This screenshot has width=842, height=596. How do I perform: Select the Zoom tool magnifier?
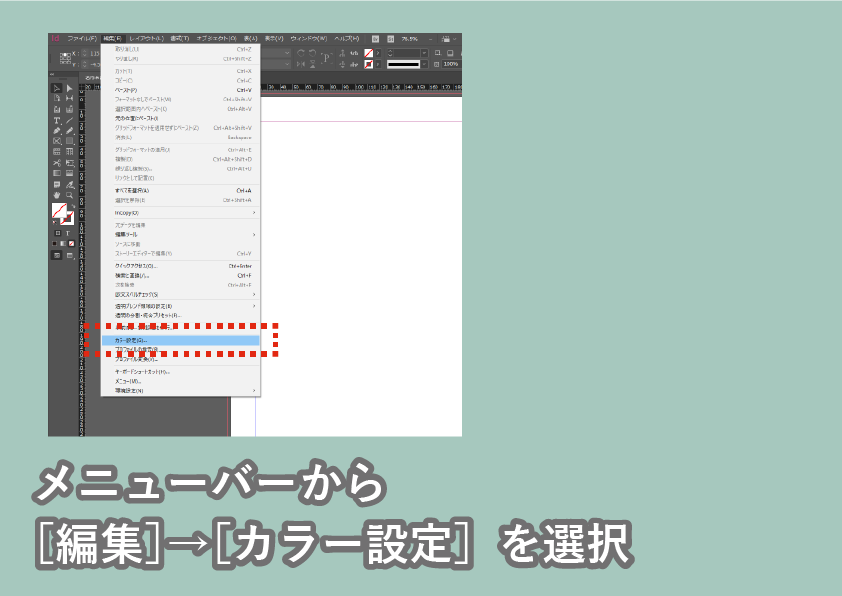point(69,195)
